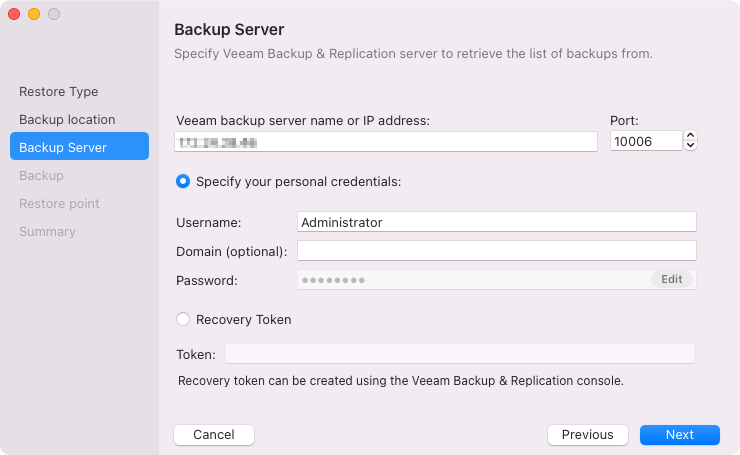The height and width of the screenshot is (455, 740).
Task: Open the Backup step in sidebar
Action: coord(41,176)
